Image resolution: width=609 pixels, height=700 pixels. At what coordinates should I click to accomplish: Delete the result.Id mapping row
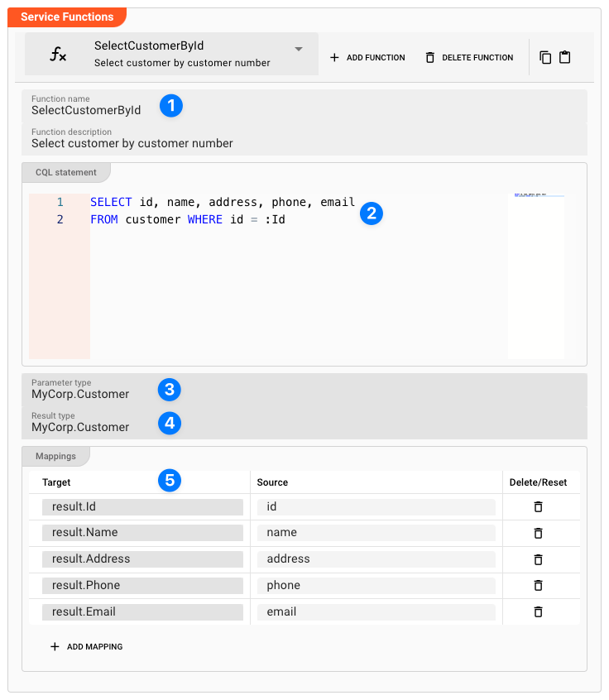tap(538, 507)
